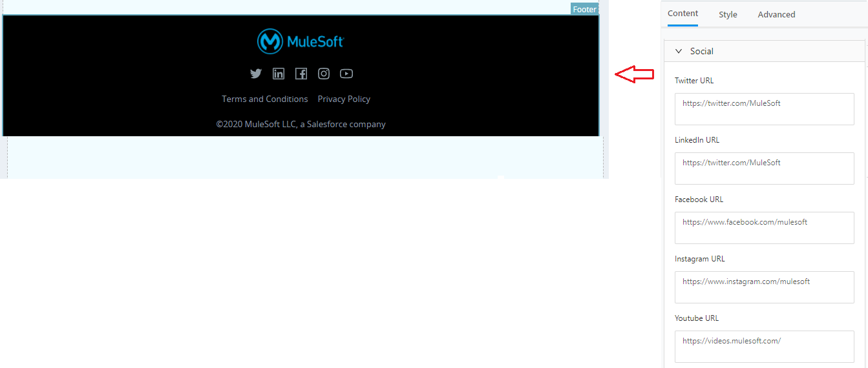Click the LinkedIn icon in footer

coord(279,74)
